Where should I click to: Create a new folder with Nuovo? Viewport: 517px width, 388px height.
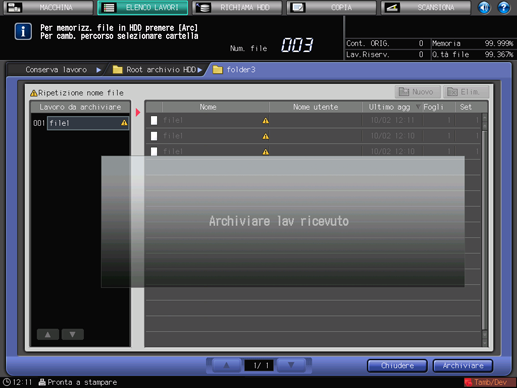tap(418, 92)
